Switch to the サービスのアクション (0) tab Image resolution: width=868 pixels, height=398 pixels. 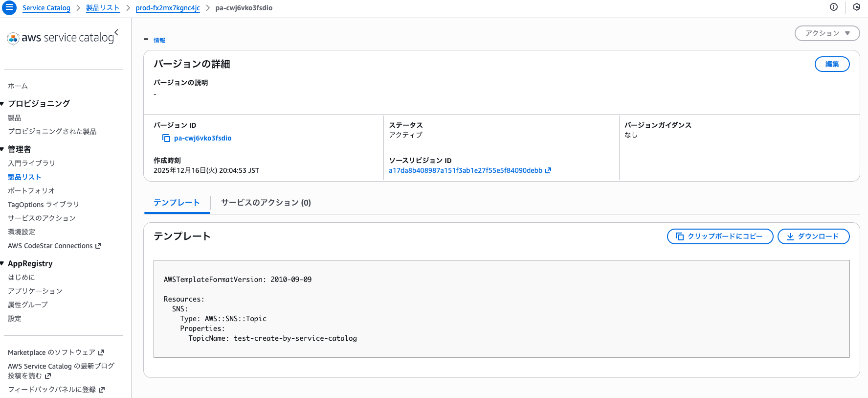pos(266,203)
